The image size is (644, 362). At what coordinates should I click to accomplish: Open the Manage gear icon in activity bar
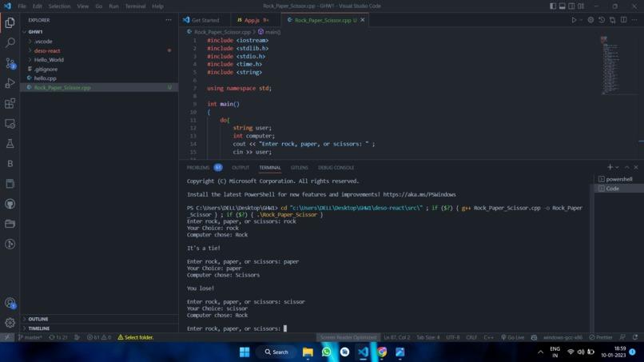(x=10, y=323)
